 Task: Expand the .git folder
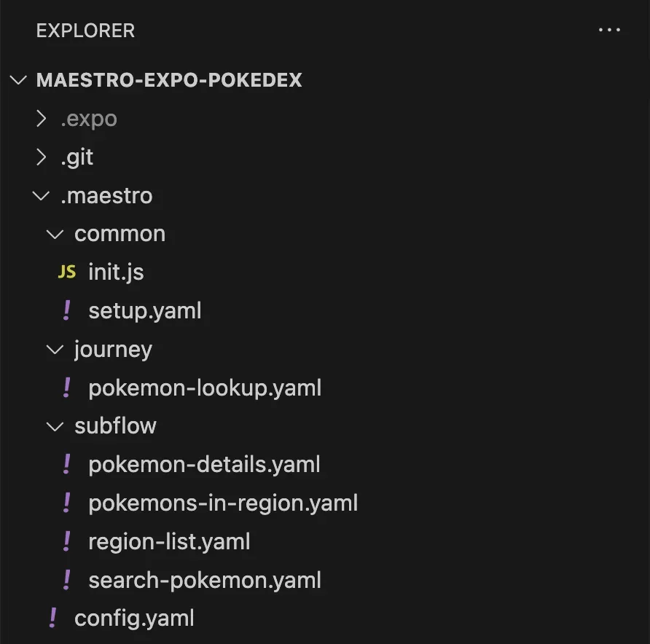[42, 157]
